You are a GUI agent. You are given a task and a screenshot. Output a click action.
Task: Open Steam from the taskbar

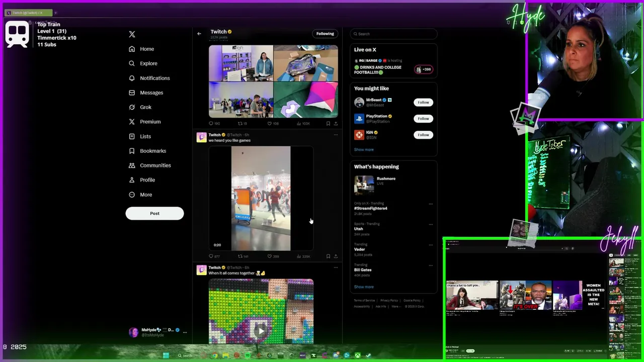pos(368,355)
